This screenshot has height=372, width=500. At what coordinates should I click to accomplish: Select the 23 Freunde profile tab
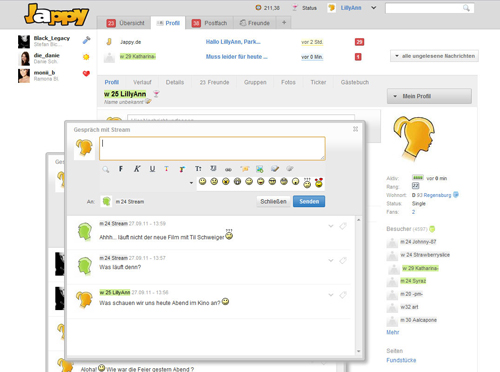point(214,82)
